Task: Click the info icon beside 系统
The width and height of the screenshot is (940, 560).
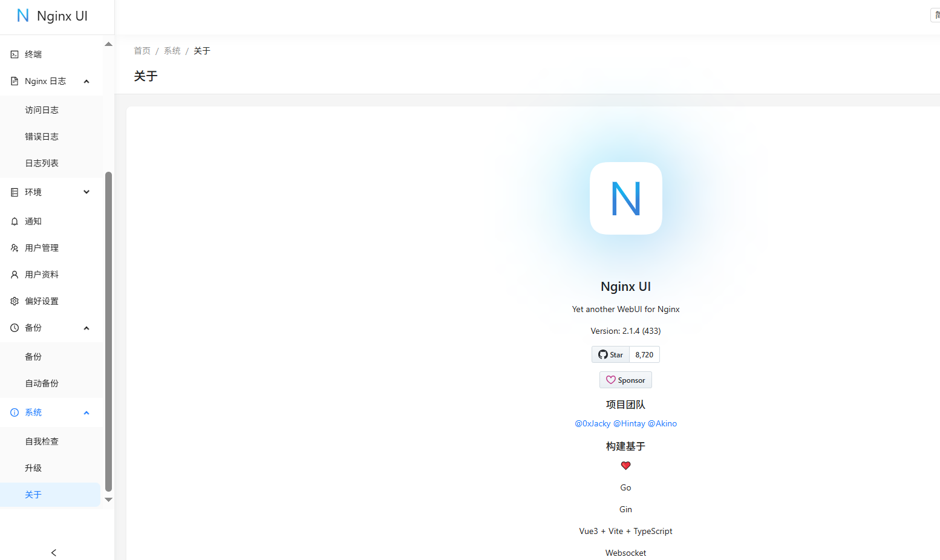Action: click(15, 412)
